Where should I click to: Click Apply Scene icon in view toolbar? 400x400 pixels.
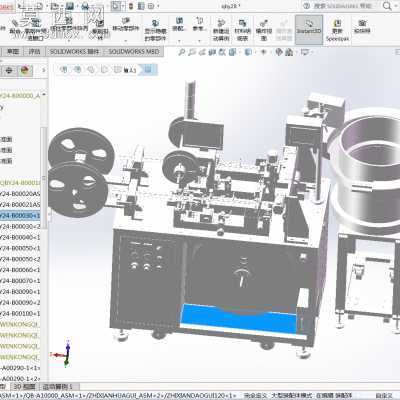point(289,52)
